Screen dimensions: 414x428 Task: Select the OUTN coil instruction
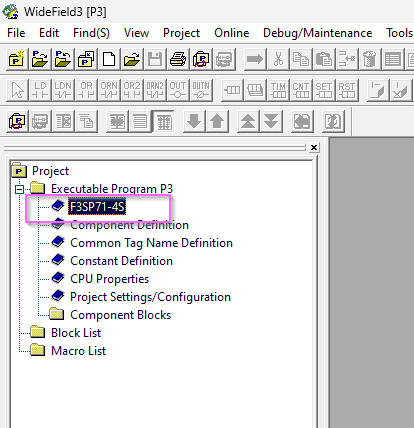[x=201, y=90]
